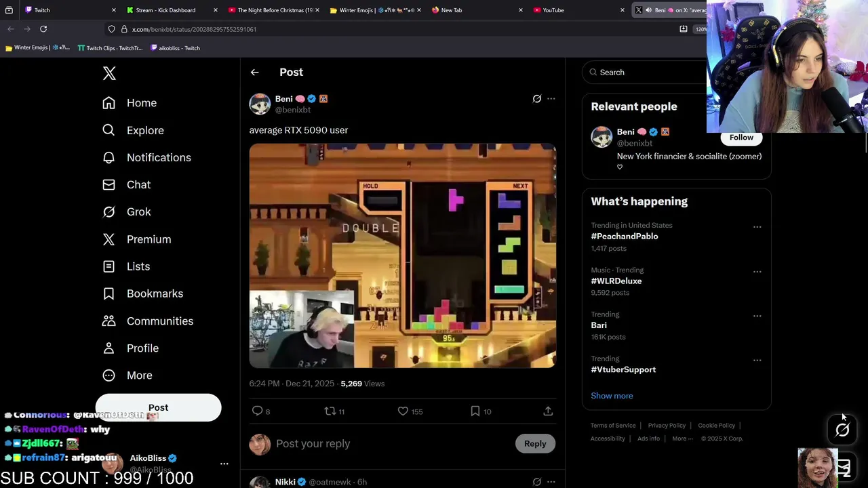
Task: Close the Twitch browser tab
Action: pyautogui.click(x=114, y=10)
